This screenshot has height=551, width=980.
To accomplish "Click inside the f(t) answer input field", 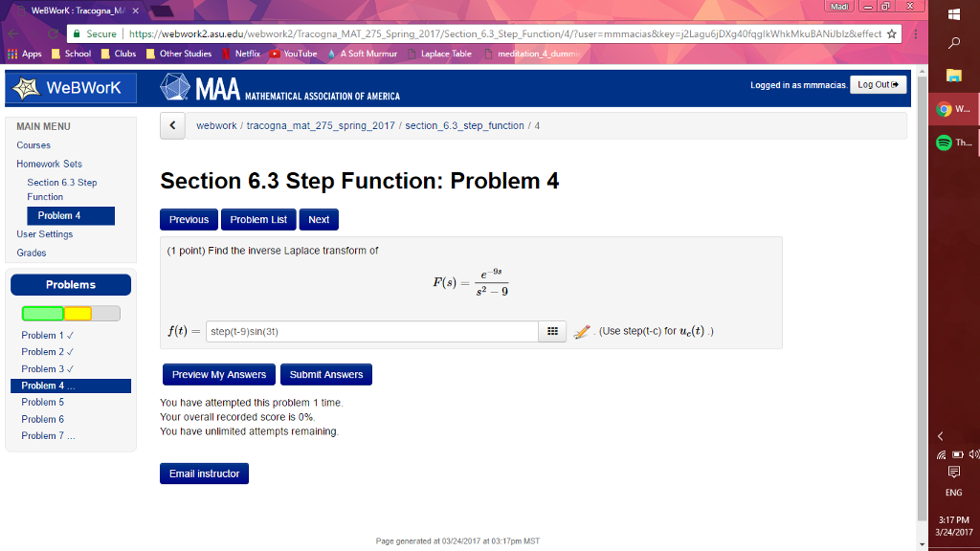I will click(x=373, y=330).
